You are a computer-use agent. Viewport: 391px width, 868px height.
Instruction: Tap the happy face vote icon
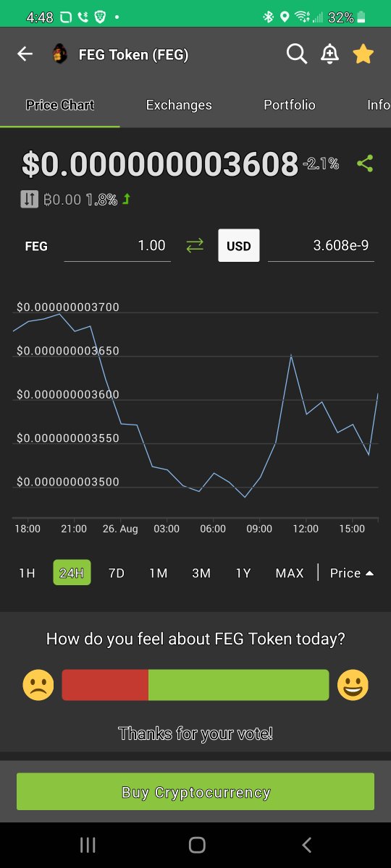click(x=353, y=685)
